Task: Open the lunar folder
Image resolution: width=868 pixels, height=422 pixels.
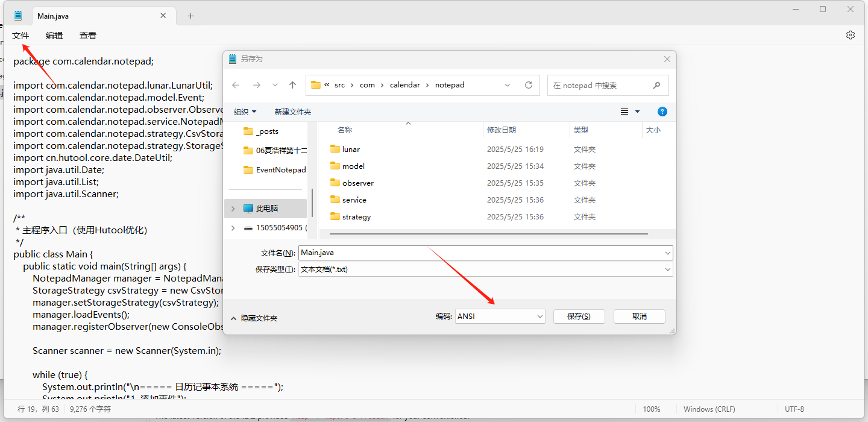Action: coord(351,149)
